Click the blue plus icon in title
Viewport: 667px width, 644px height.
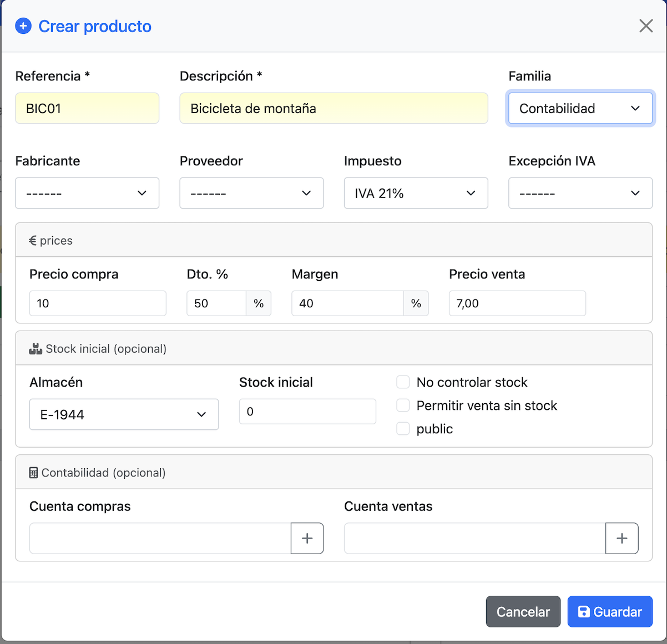[23, 26]
